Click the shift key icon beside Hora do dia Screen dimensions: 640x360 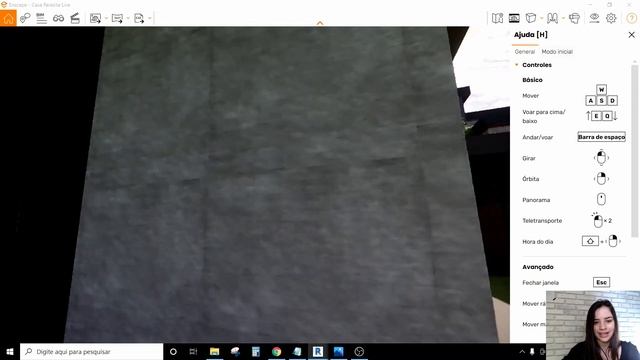[590, 241]
